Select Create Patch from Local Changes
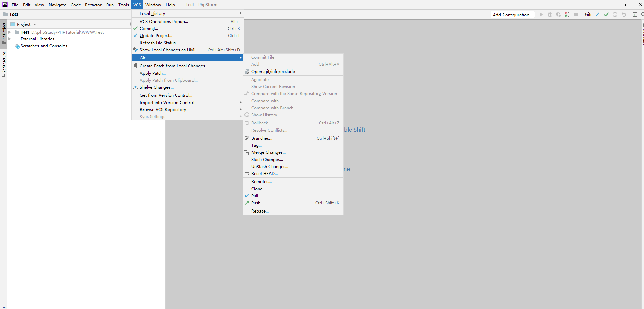Viewport: 644px width, 309px height. tap(187, 66)
